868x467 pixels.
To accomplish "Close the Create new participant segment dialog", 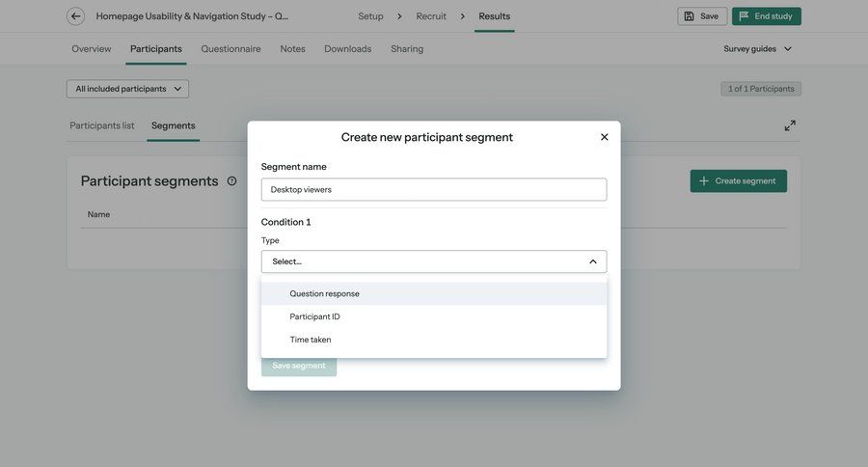I will pyautogui.click(x=605, y=137).
